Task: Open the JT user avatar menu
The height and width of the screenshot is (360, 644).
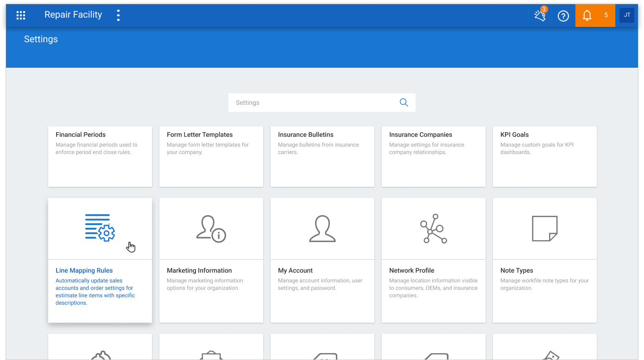Action: point(627,15)
